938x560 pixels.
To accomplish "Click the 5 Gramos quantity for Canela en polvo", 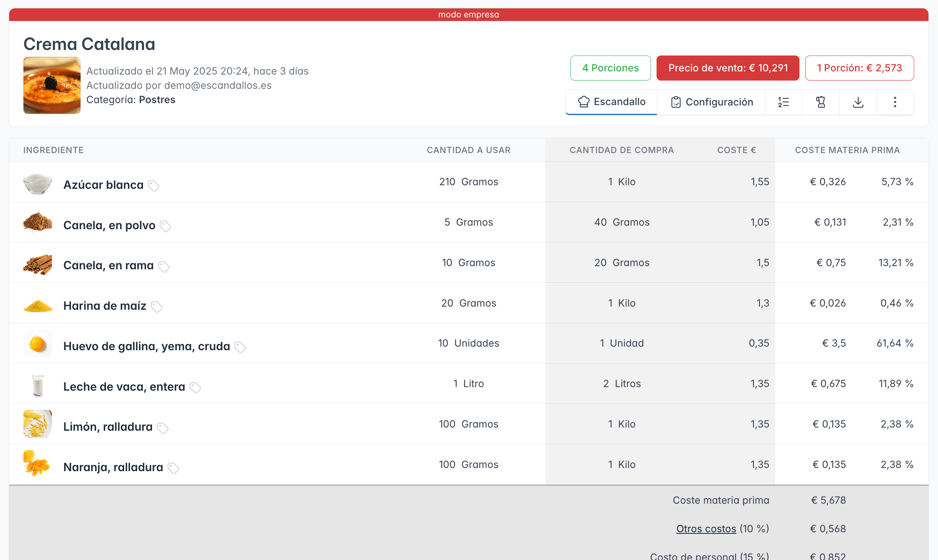I will [x=468, y=222].
